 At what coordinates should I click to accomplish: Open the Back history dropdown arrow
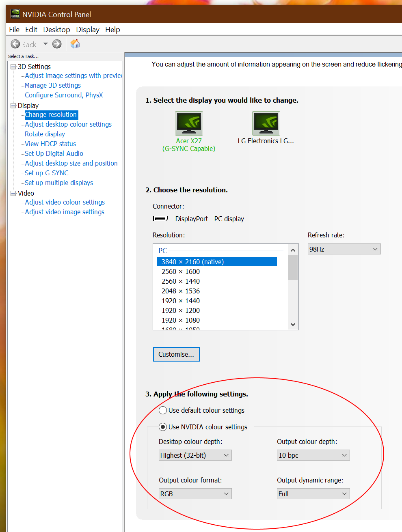(45, 44)
